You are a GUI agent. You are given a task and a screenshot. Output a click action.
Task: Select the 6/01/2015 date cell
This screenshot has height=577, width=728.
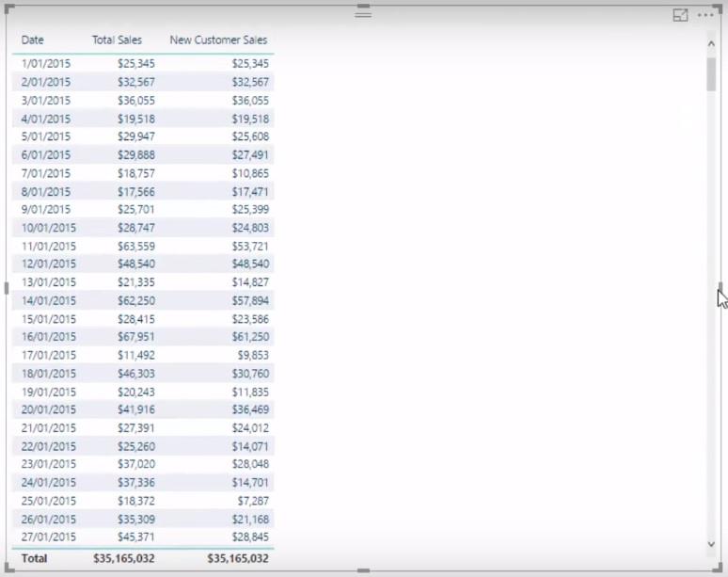[46, 154]
